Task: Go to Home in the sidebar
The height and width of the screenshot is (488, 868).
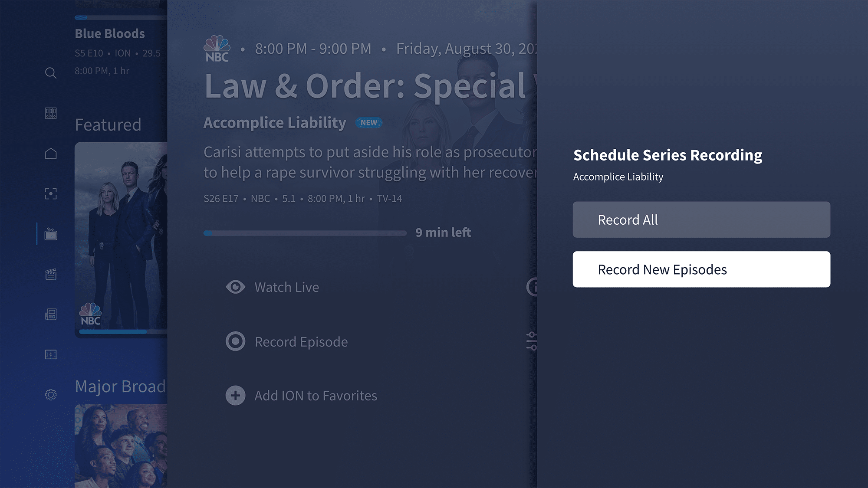Action: tap(51, 154)
